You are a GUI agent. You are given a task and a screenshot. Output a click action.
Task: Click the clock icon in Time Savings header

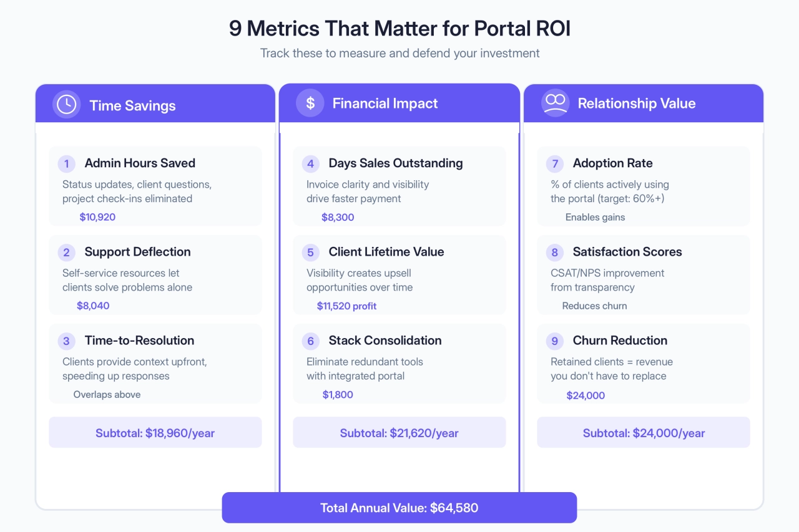point(66,104)
